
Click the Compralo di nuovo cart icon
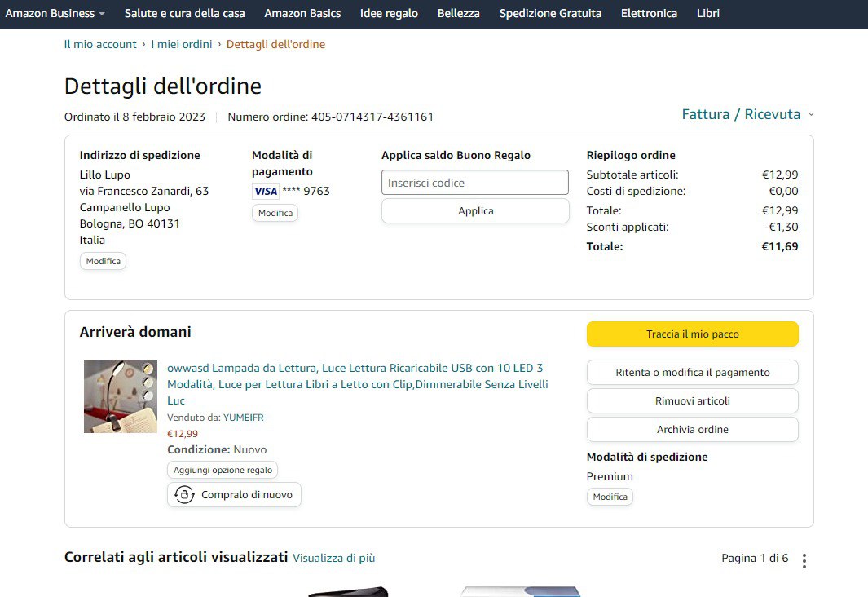[184, 495]
